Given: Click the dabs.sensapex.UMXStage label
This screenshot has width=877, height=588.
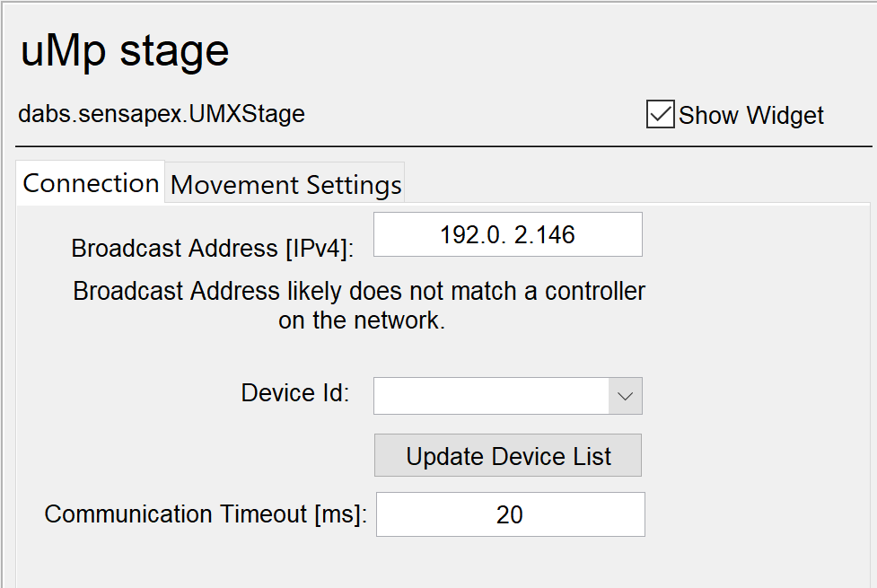Looking at the screenshot, I should click(162, 114).
